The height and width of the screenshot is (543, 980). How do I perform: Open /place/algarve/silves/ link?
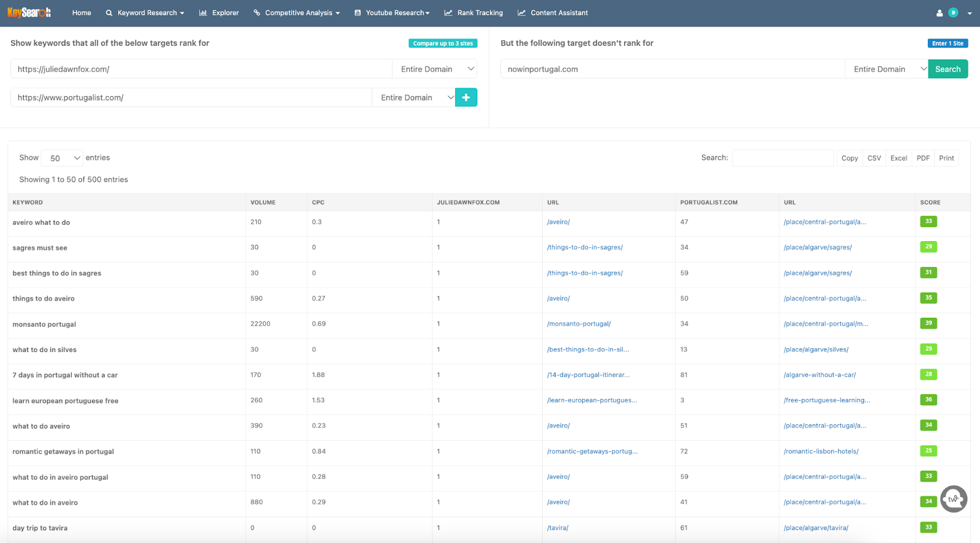(816, 350)
